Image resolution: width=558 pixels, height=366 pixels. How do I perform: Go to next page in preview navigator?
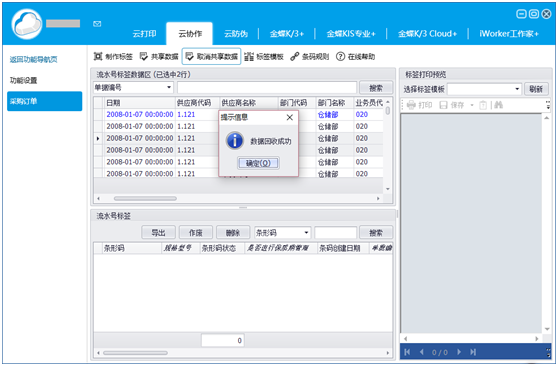459,352
